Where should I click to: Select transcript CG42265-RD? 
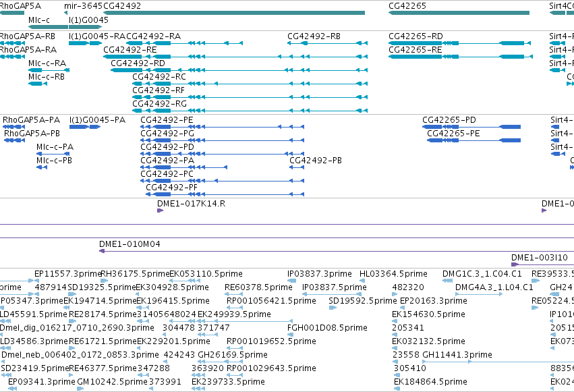[x=460, y=43]
